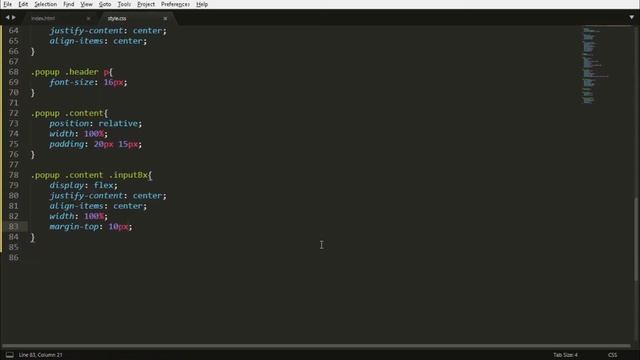Click 'position: relative;' declaration
640x360 pixels.
click(96, 124)
